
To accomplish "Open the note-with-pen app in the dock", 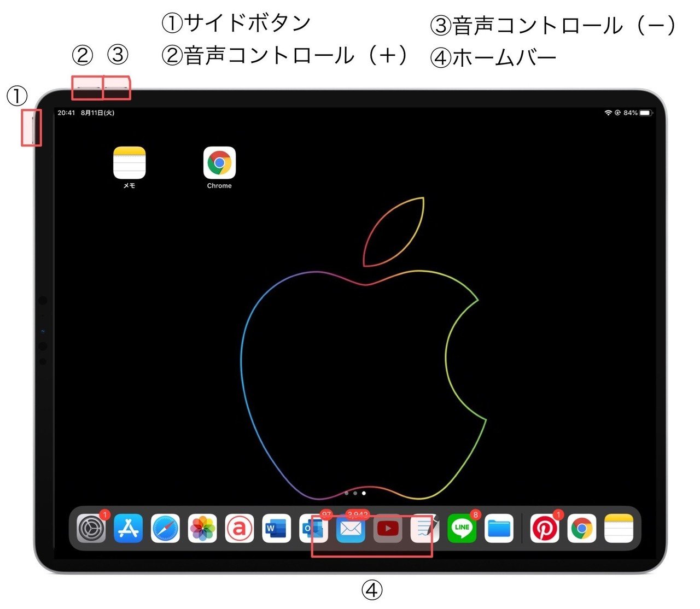I will [x=425, y=529].
